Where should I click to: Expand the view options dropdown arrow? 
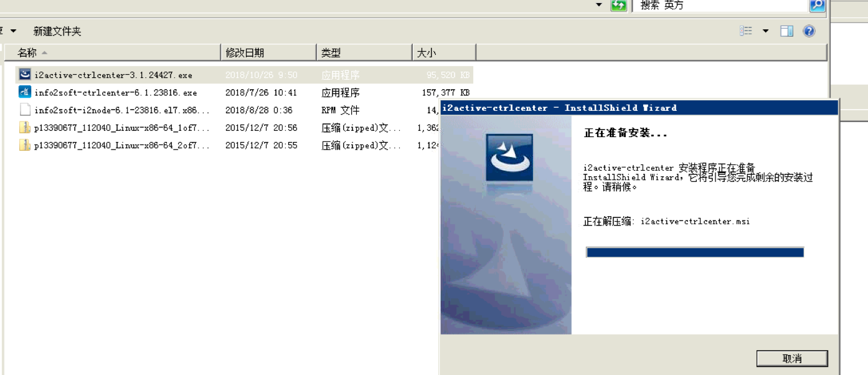pos(765,31)
